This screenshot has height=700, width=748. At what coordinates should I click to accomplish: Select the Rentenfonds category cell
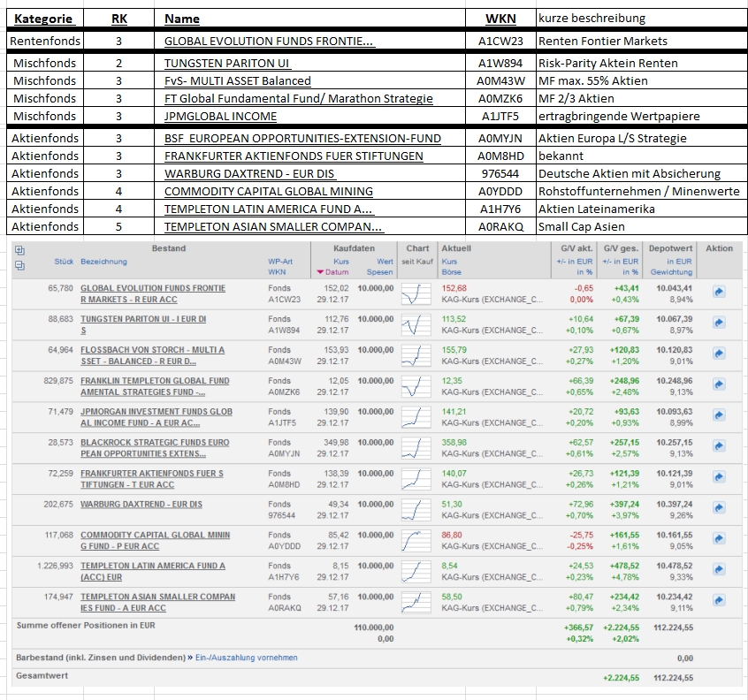click(x=45, y=41)
